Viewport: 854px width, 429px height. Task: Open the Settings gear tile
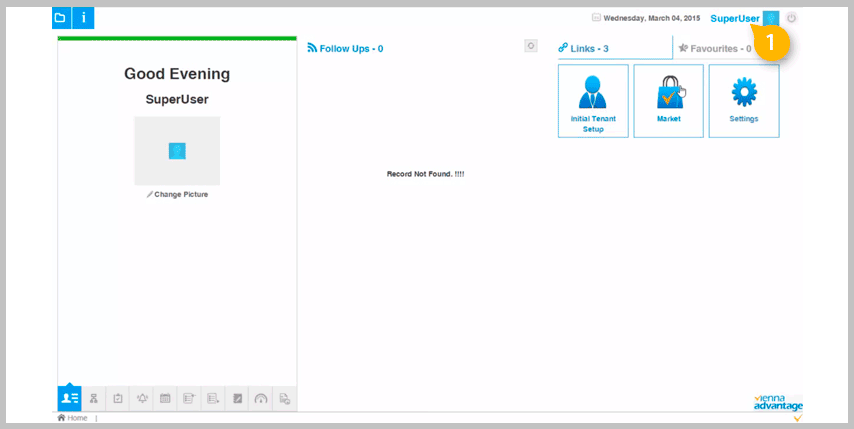point(744,101)
